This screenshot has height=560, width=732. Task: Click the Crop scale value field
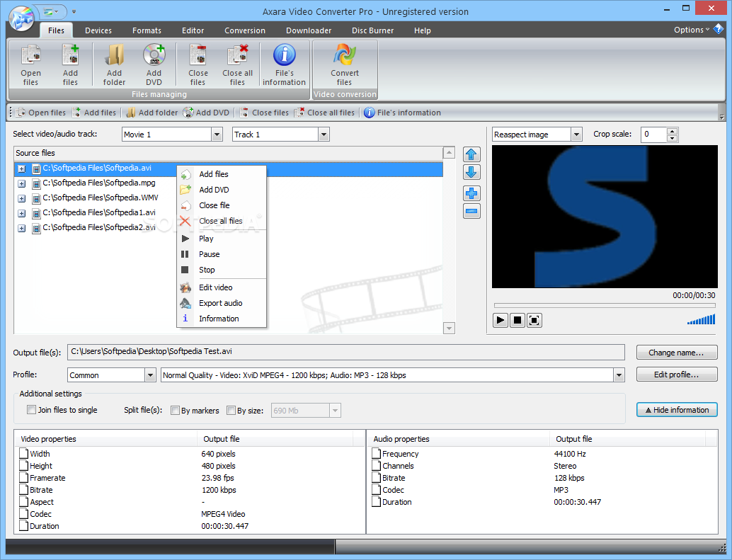pyautogui.click(x=654, y=135)
